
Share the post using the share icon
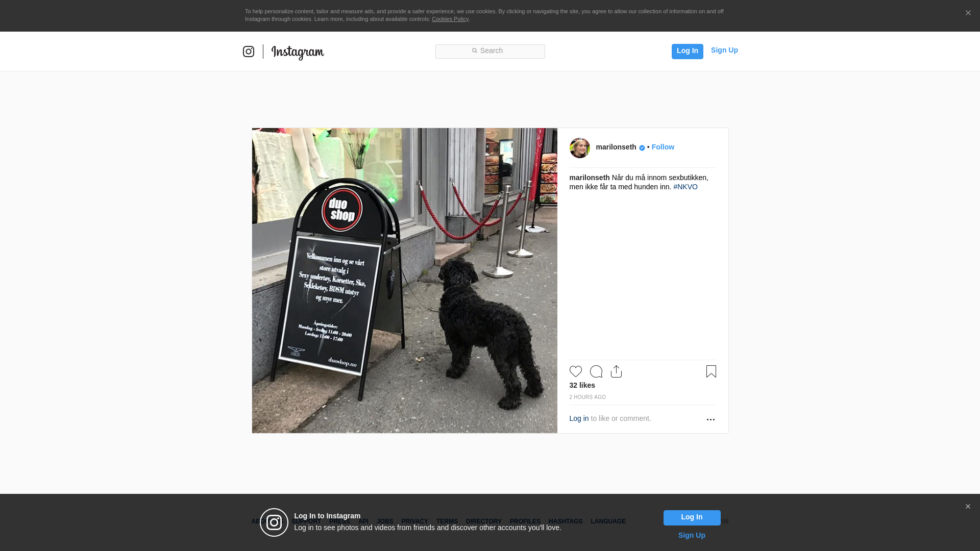[x=617, y=371]
